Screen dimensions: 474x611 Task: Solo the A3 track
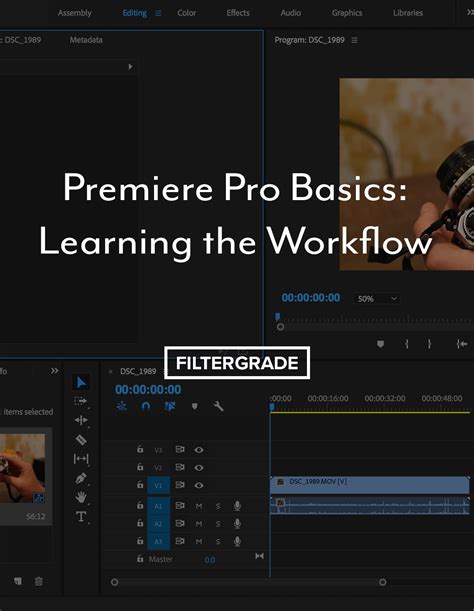[x=218, y=541]
